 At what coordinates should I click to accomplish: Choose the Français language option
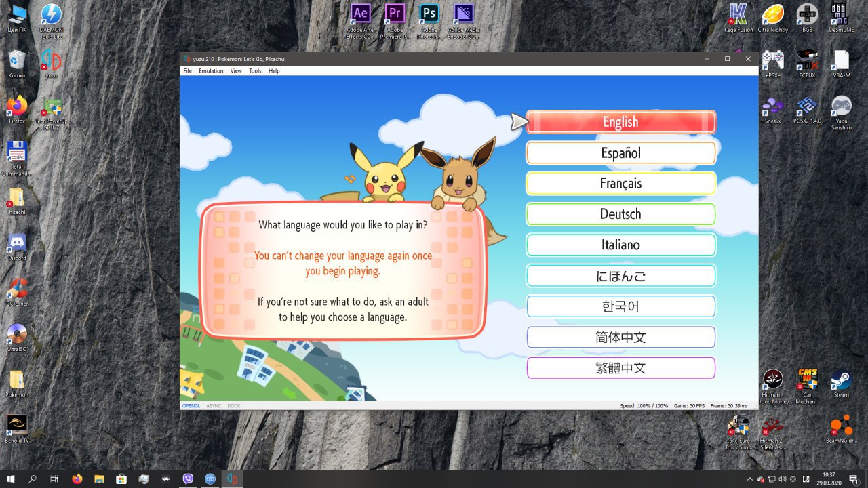pyautogui.click(x=620, y=184)
